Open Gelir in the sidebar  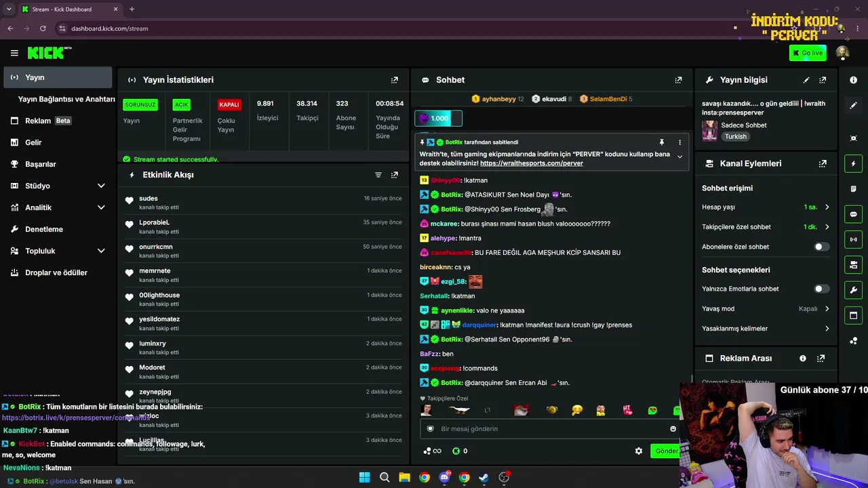pos(58,142)
